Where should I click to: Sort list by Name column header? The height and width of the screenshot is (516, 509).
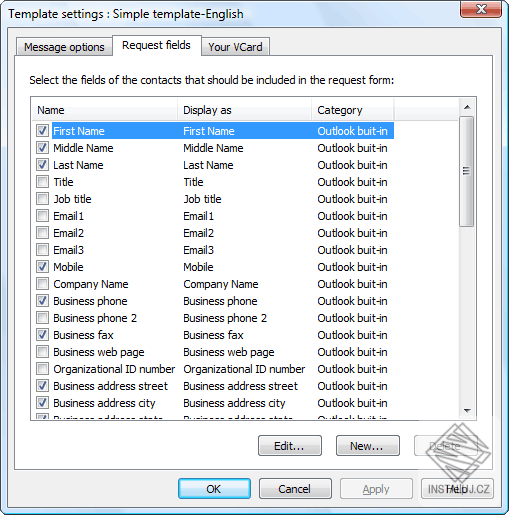point(105,110)
